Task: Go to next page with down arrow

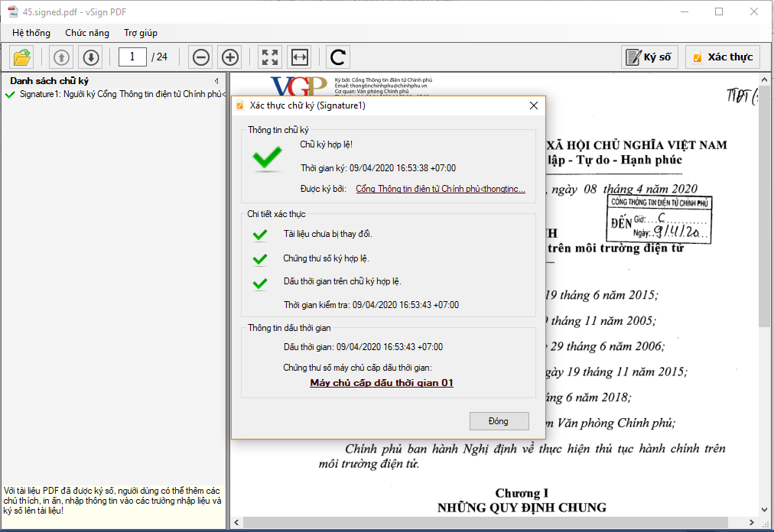Action: pos(91,57)
